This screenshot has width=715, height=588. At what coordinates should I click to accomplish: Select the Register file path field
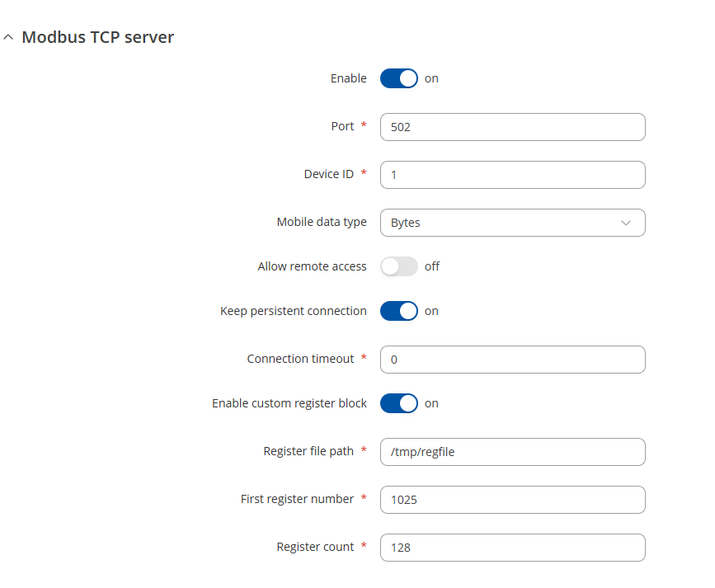[x=512, y=452]
